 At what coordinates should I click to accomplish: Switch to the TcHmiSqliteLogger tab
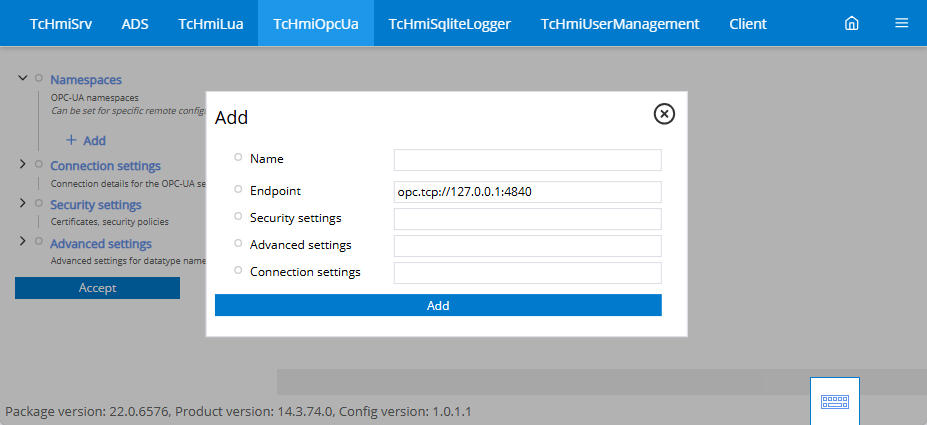pyautogui.click(x=449, y=24)
